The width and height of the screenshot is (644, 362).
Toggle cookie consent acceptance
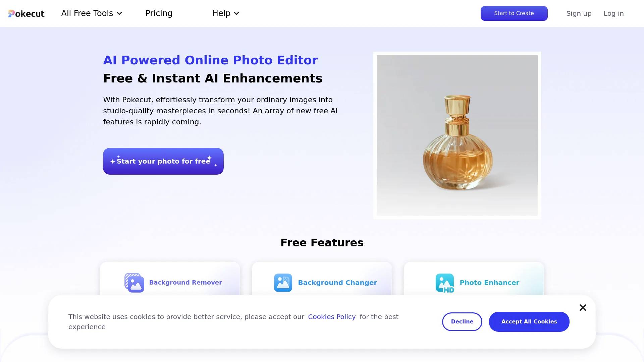pos(529,322)
